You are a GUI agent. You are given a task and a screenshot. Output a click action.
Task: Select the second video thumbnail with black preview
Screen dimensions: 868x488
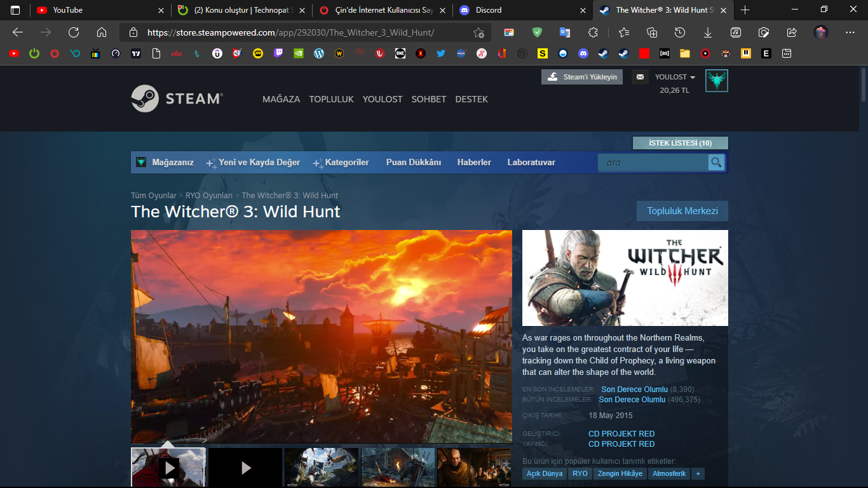click(245, 468)
